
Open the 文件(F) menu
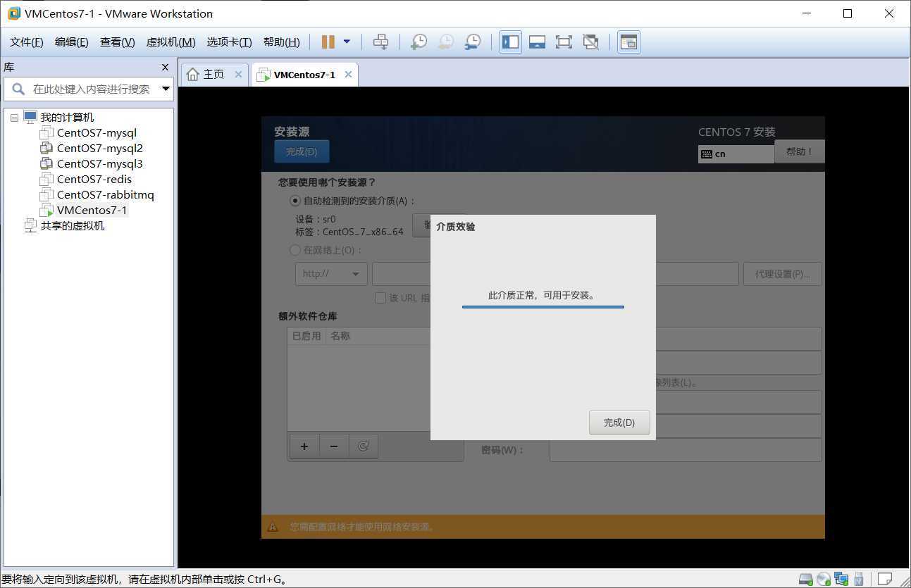point(27,42)
